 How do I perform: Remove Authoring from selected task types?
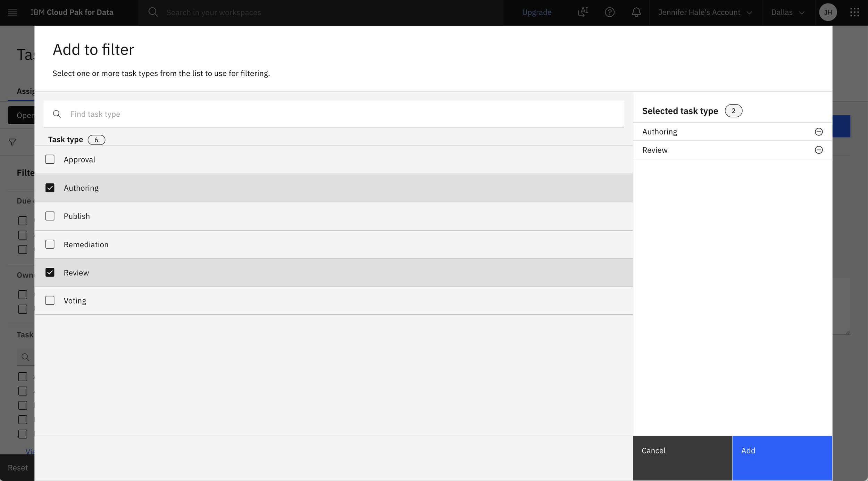pyautogui.click(x=819, y=131)
